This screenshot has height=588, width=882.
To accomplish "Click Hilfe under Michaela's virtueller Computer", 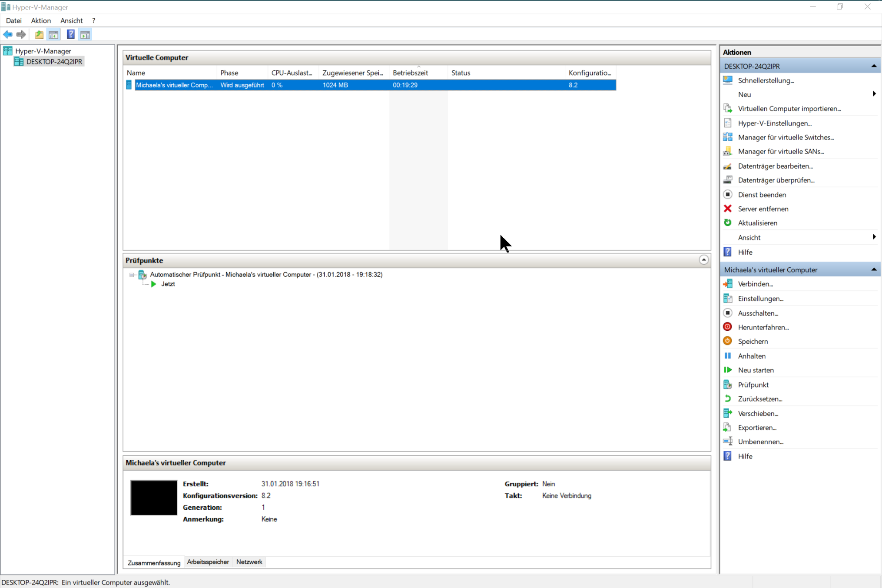I will 745,456.
